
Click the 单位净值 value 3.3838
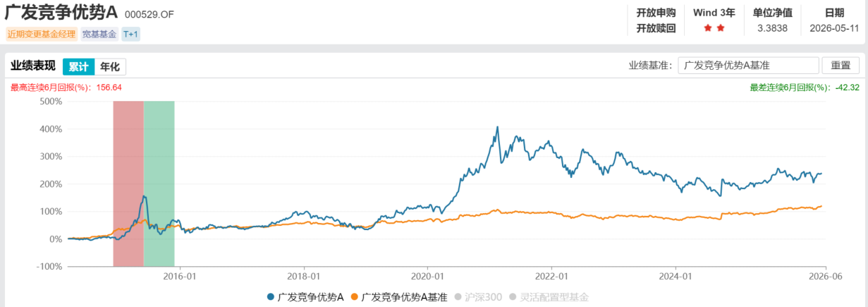[772, 28]
